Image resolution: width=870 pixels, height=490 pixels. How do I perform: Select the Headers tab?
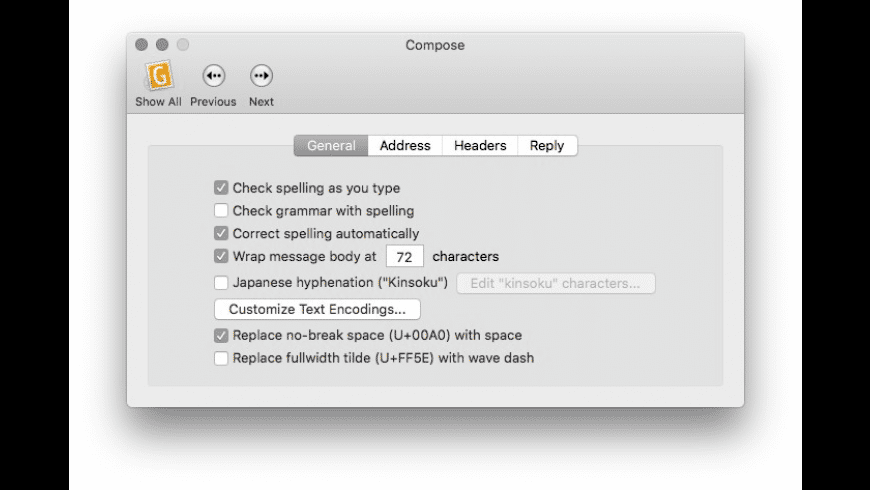[480, 146]
